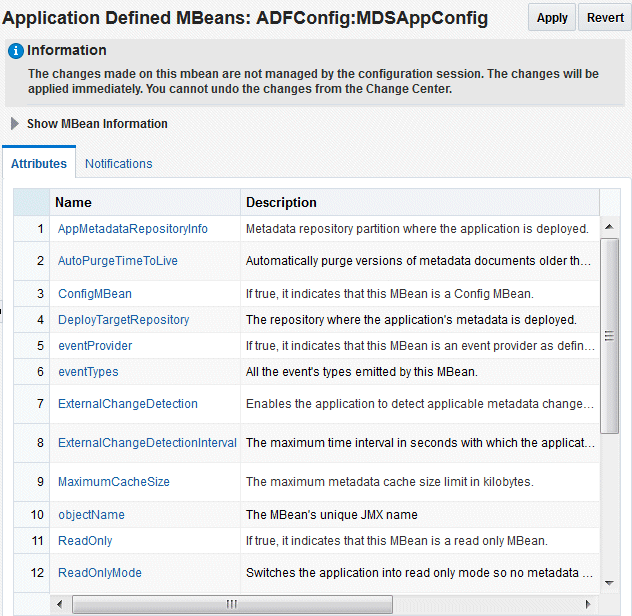Image resolution: width=632 pixels, height=616 pixels.
Task: Open the eventProvider attribute link
Action: pos(95,345)
